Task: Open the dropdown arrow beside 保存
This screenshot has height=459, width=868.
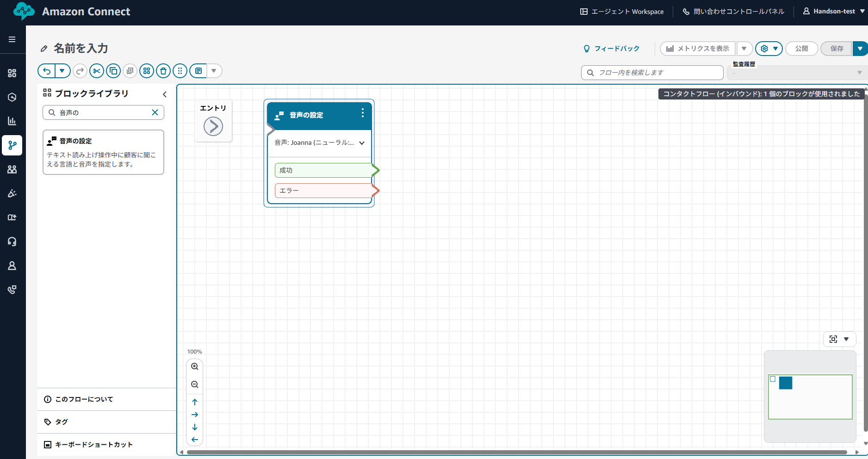Action: coord(860,49)
